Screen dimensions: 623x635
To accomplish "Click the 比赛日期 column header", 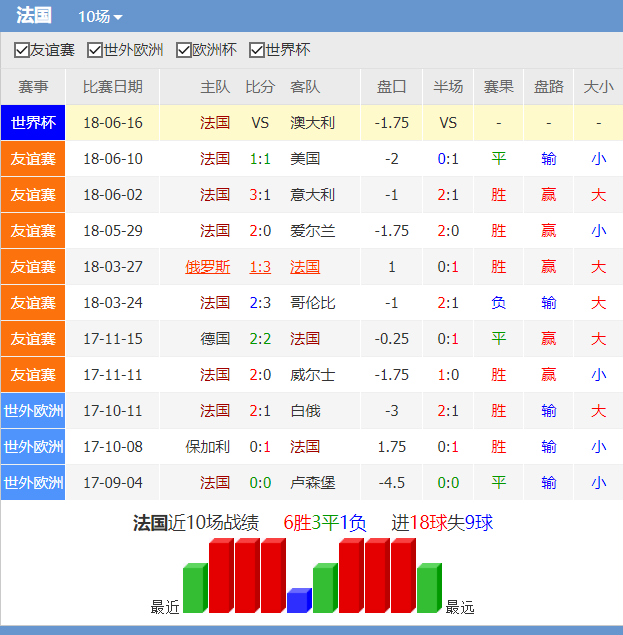I will [112, 87].
